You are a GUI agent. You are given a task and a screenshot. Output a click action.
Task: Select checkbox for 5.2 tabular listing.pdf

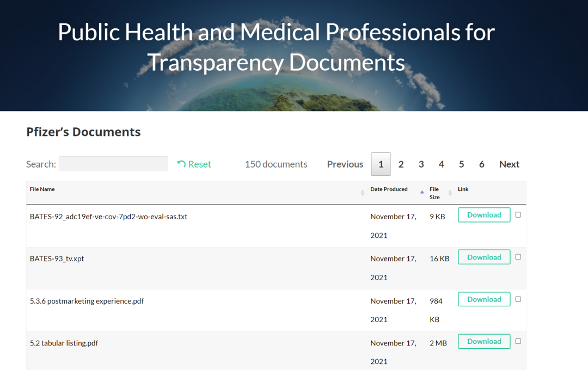[x=518, y=341]
